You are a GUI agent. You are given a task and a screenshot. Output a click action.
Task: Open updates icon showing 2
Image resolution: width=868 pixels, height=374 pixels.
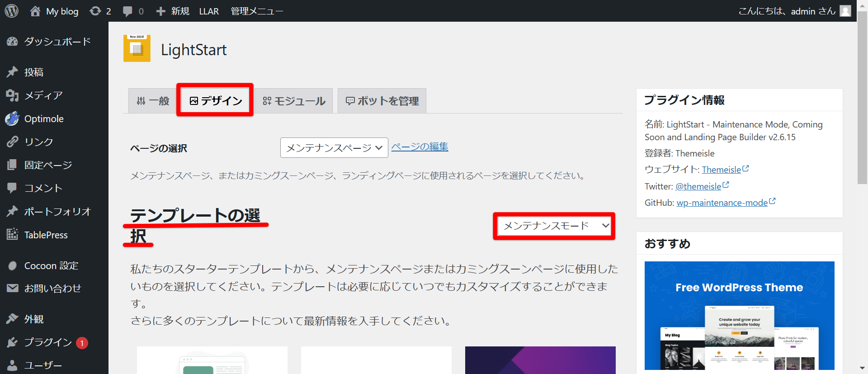pyautogui.click(x=95, y=11)
